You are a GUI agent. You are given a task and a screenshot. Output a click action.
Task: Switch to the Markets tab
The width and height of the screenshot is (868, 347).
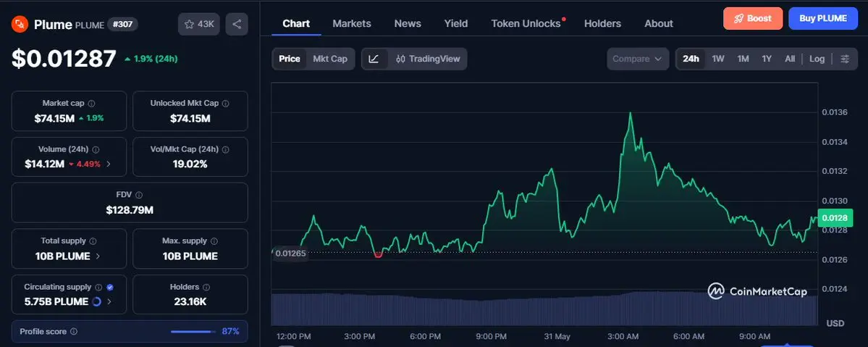(x=352, y=24)
